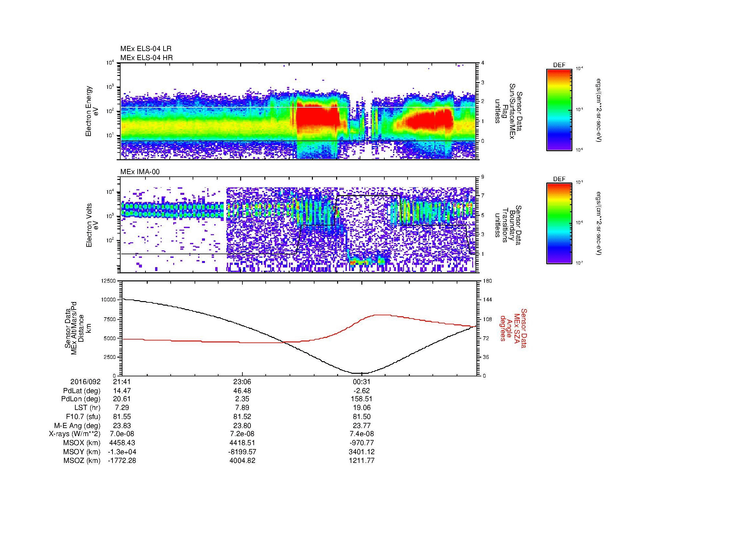
Task: Click the 'Electron Volts eV' axis label
Action: (x=92, y=225)
